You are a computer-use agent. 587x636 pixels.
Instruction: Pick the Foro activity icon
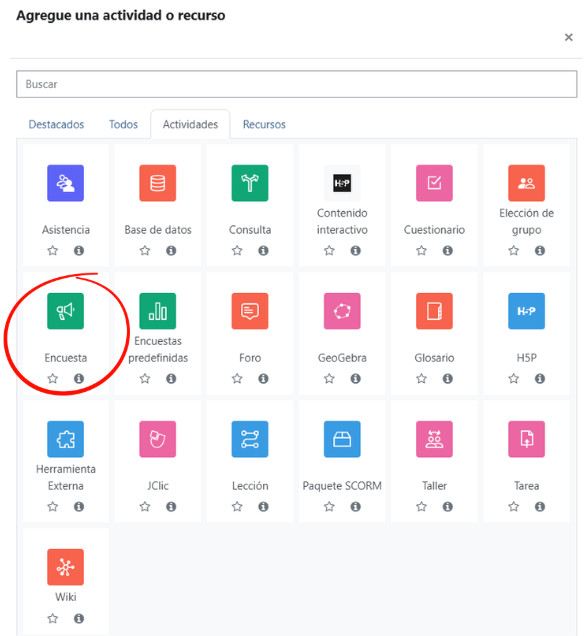250,311
